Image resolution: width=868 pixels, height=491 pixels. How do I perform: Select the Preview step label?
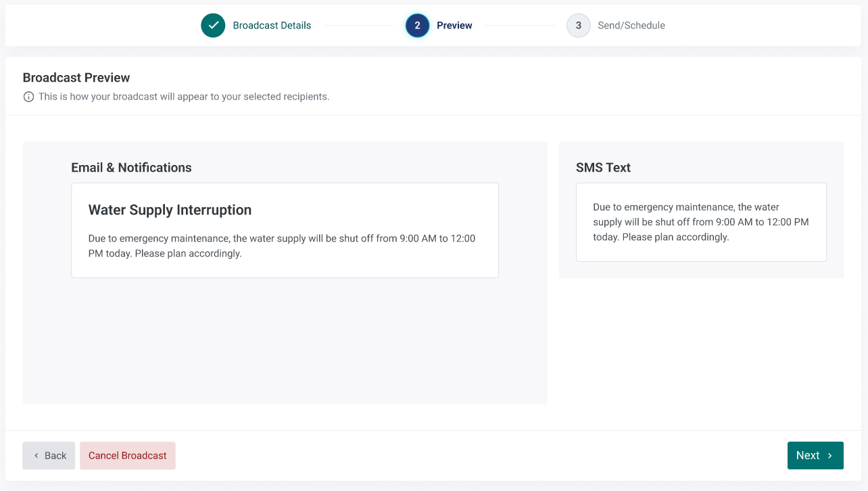click(x=454, y=26)
